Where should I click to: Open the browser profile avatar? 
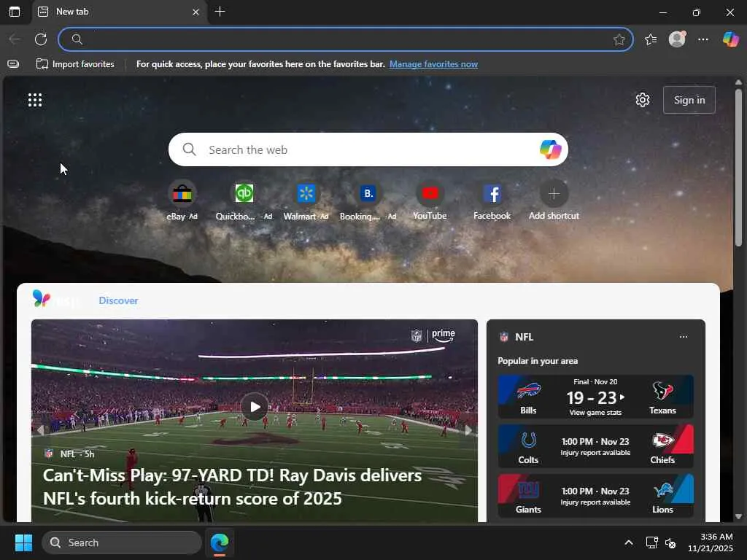pos(677,39)
